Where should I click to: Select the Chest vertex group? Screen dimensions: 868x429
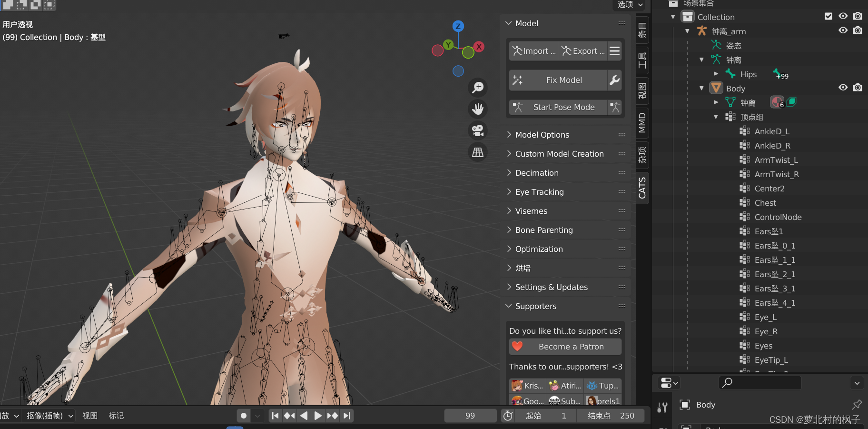point(765,202)
